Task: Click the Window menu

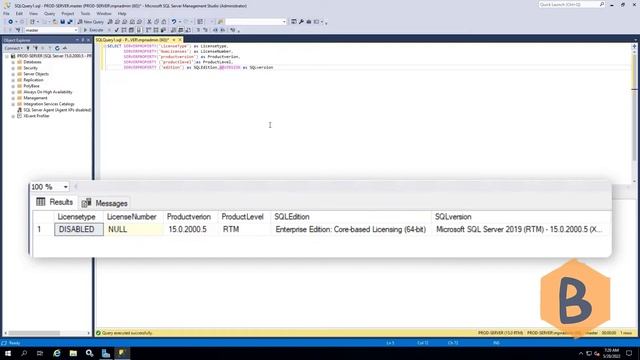Action: coord(104,13)
